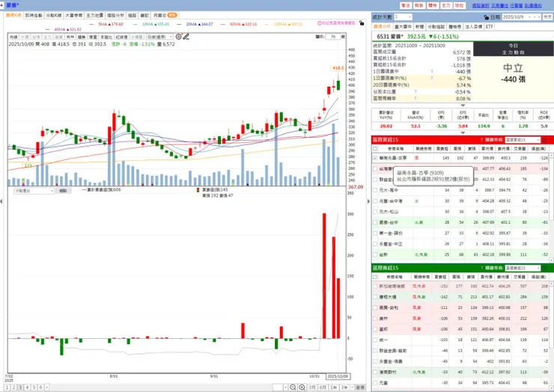Click the 6531 stock name title
554x392 pixels.
pos(390,37)
